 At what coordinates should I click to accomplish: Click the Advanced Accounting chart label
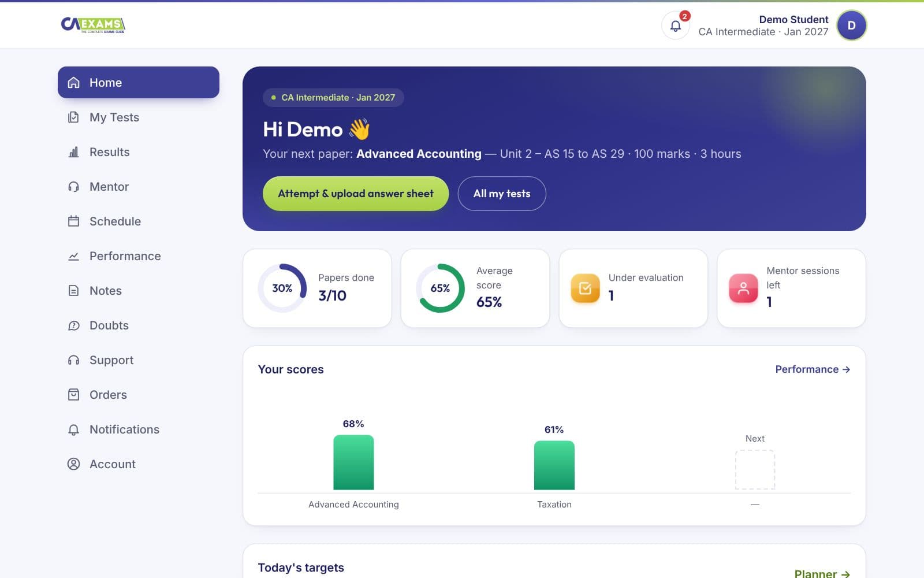coord(353,505)
